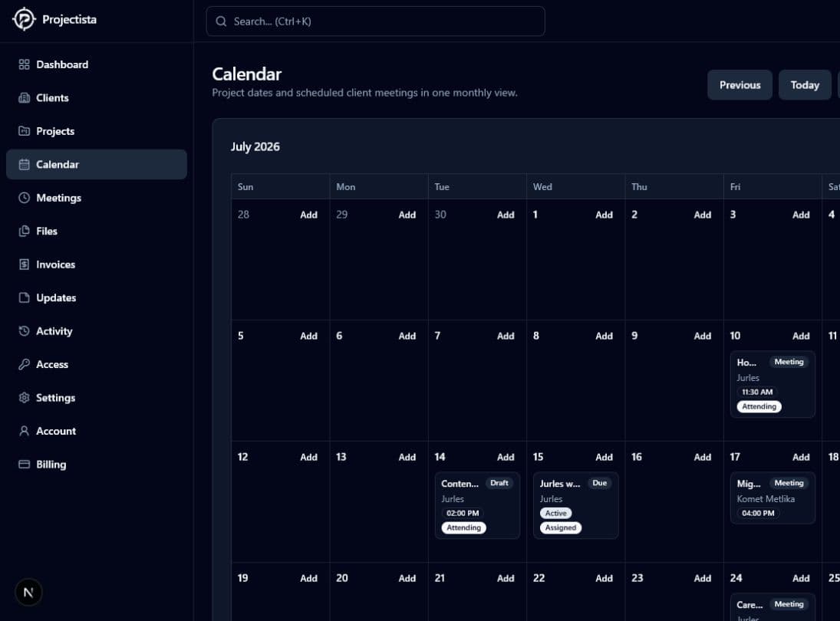Click the Updates page icon

click(x=24, y=297)
